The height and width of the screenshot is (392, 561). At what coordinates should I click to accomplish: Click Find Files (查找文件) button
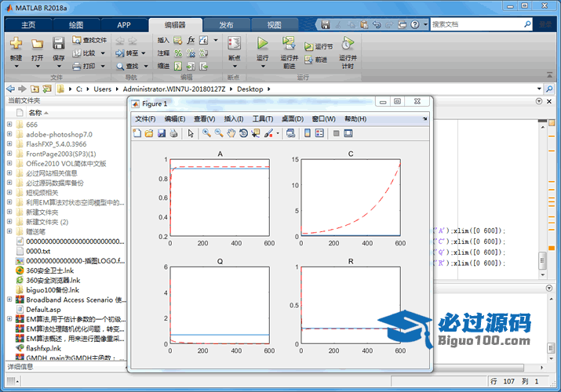coord(89,40)
